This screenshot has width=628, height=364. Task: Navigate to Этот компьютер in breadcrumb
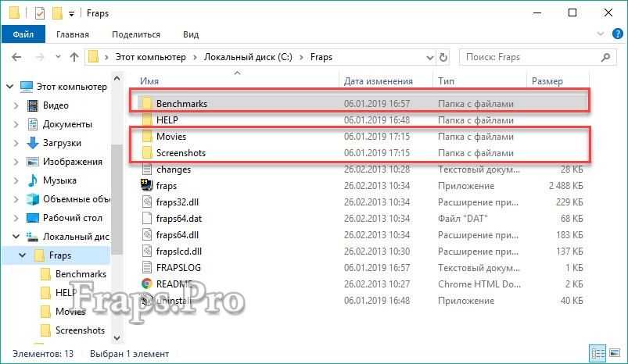[x=151, y=57]
